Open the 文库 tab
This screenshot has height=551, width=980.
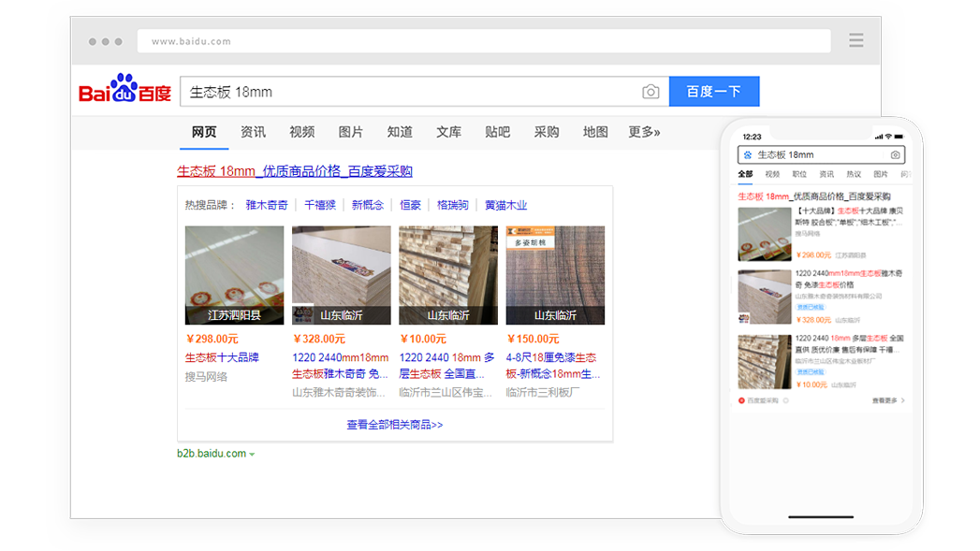(x=448, y=132)
